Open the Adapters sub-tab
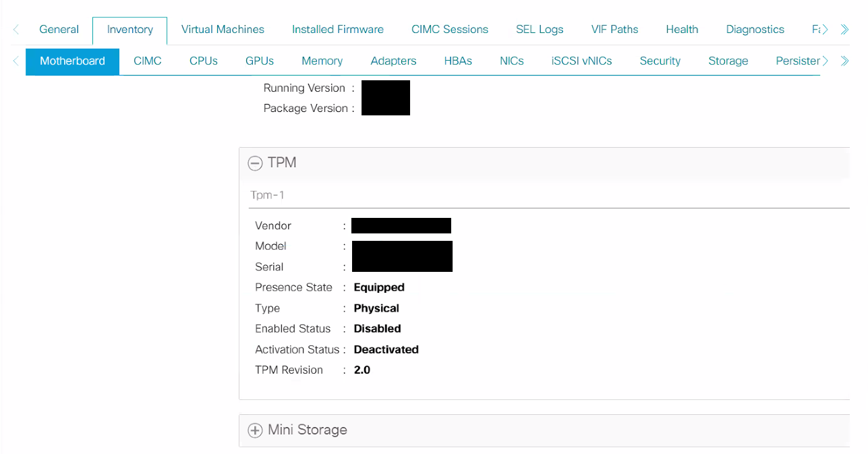Screen dimensions: 868x454 coord(393,61)
